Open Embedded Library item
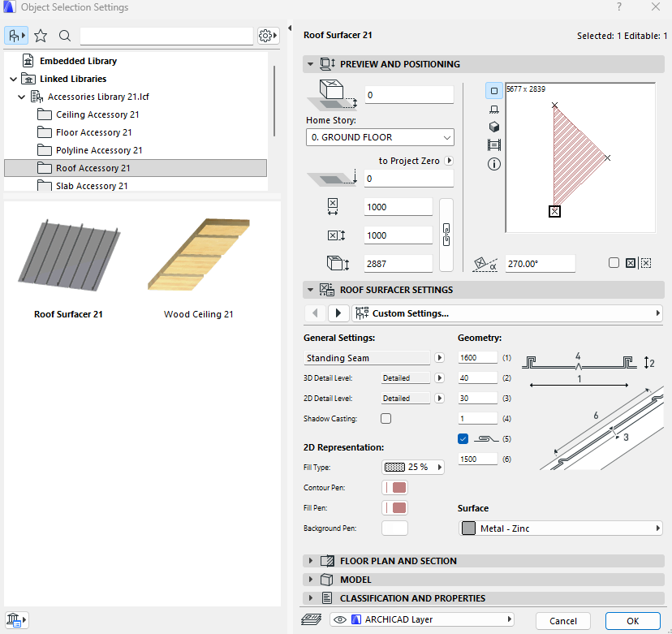This screenshot has width=672, height=634. (x=78, y=61)
